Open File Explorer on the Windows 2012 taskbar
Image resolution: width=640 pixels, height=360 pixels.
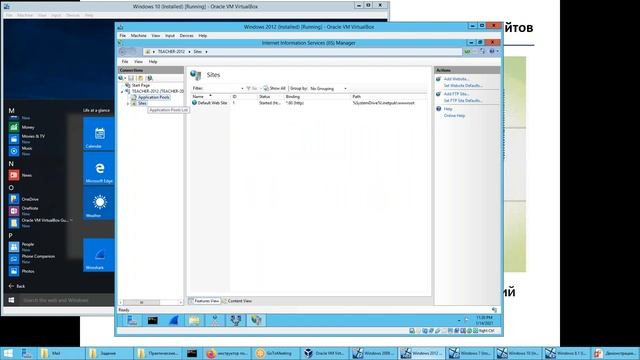click(x=194, y=320)
